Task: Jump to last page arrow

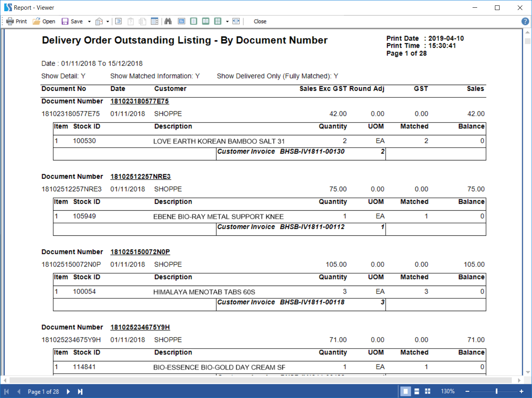Action: click(x=80, y=391)
